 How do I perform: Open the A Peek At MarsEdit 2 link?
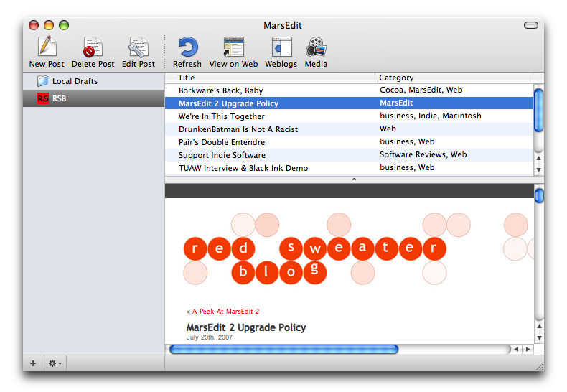tap(225, 312)
